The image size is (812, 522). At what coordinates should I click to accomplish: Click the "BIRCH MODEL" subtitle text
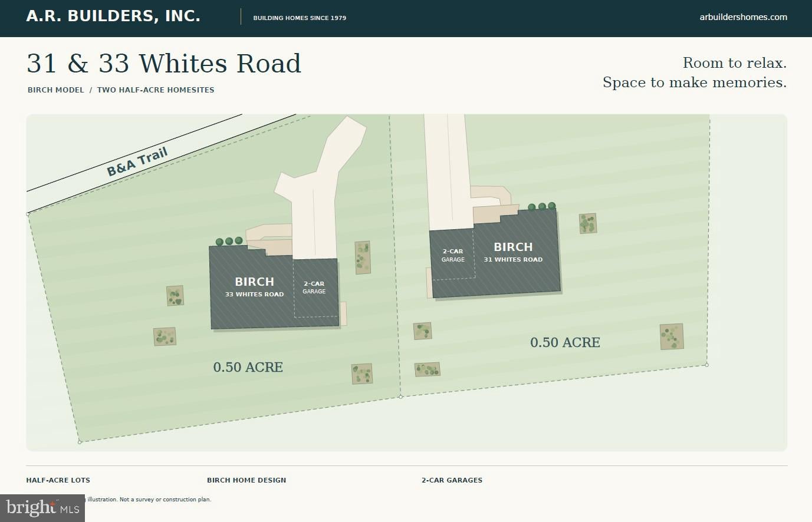tap(56, 90)
